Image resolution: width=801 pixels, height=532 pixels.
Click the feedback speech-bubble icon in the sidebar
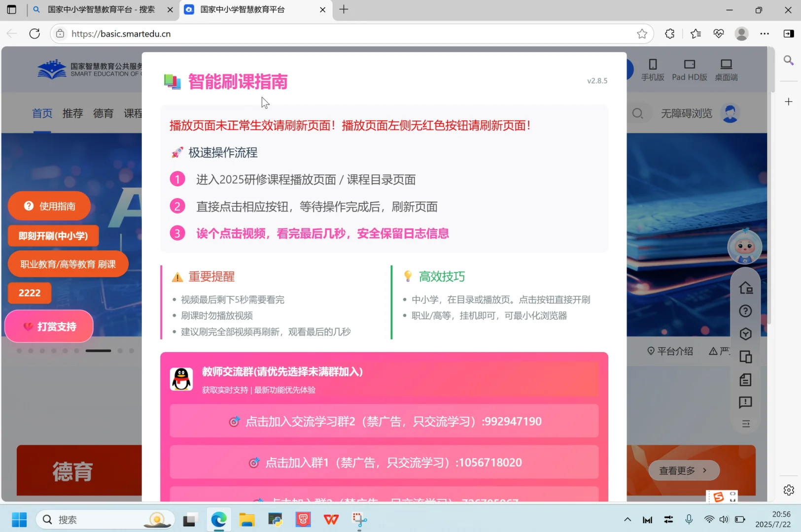pos(745,402)
